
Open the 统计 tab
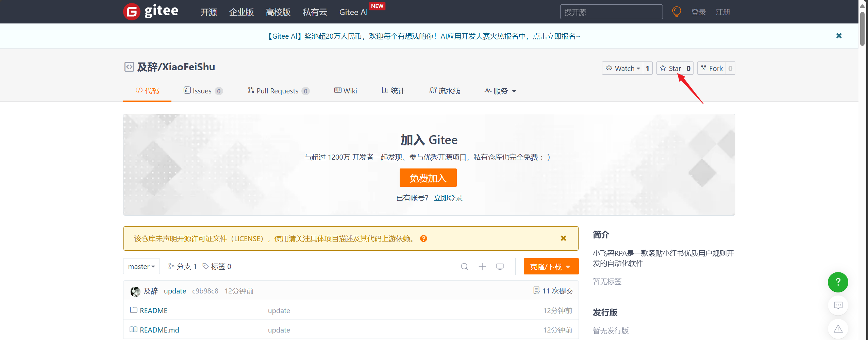[x=393, y=91]
